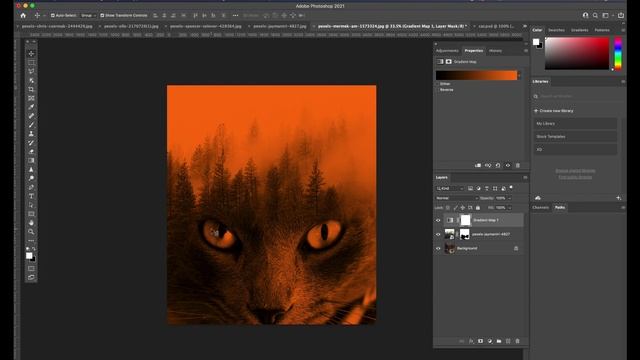This screenshot has height=360, width=640.
Task: Delete adjustment using Properties panel trash icon
Action: (x=518, y=165)
